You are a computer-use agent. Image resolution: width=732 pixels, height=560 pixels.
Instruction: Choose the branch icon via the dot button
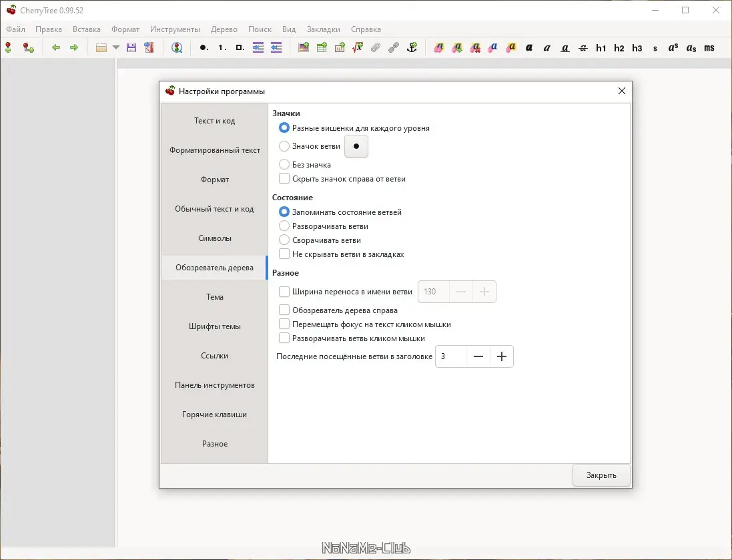(356, 146)
